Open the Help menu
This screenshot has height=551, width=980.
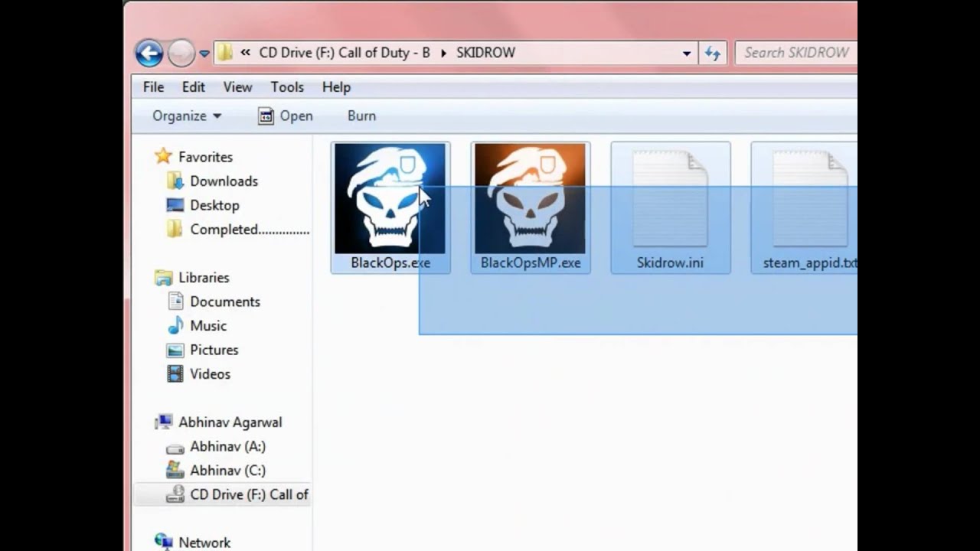[336, 87]
